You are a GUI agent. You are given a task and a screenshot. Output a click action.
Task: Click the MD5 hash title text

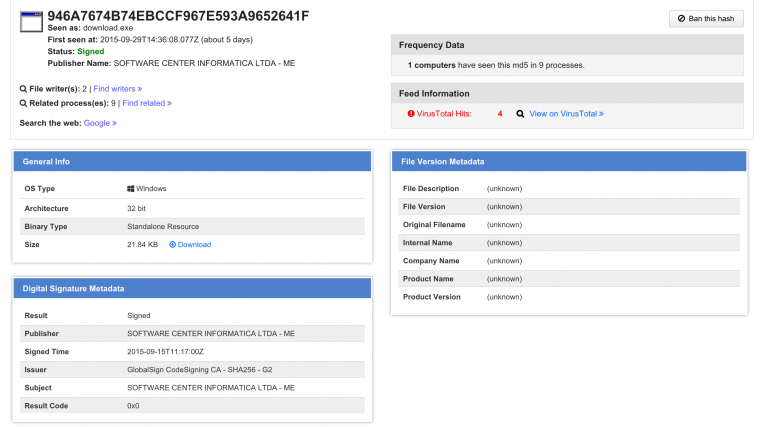[x=178, y=16]
